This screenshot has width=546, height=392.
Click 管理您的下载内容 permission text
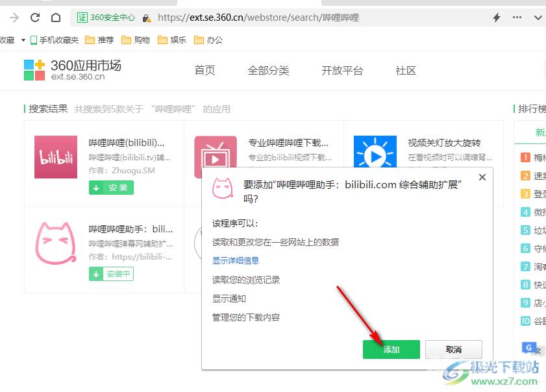coord(246,317)
